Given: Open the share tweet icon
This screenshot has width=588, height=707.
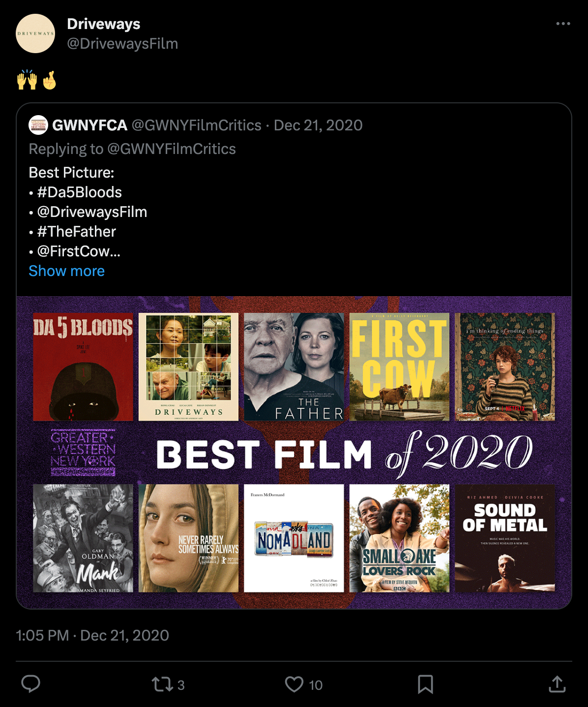Looking at the screenshot, I should (557, 684).
